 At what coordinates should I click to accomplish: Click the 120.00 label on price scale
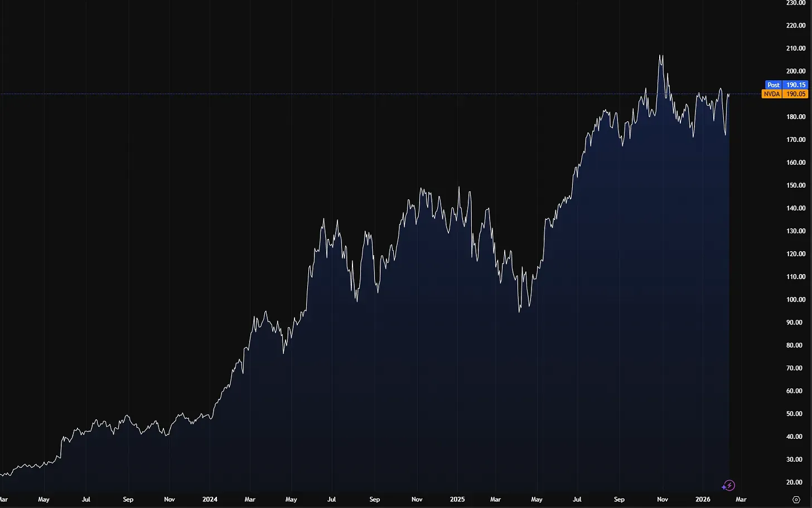coord(795,254)
